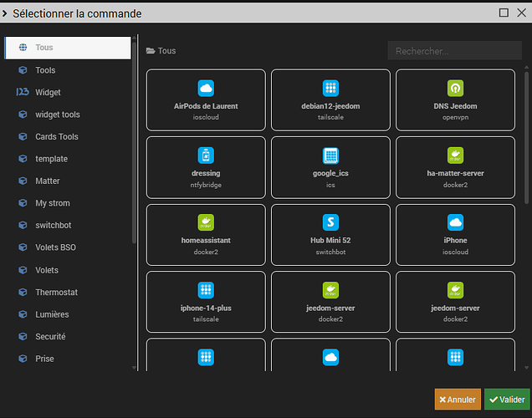Click the sidebar scroll-down arrow
The height and width of the screenshot is (418, 532).
coord(134,368)
